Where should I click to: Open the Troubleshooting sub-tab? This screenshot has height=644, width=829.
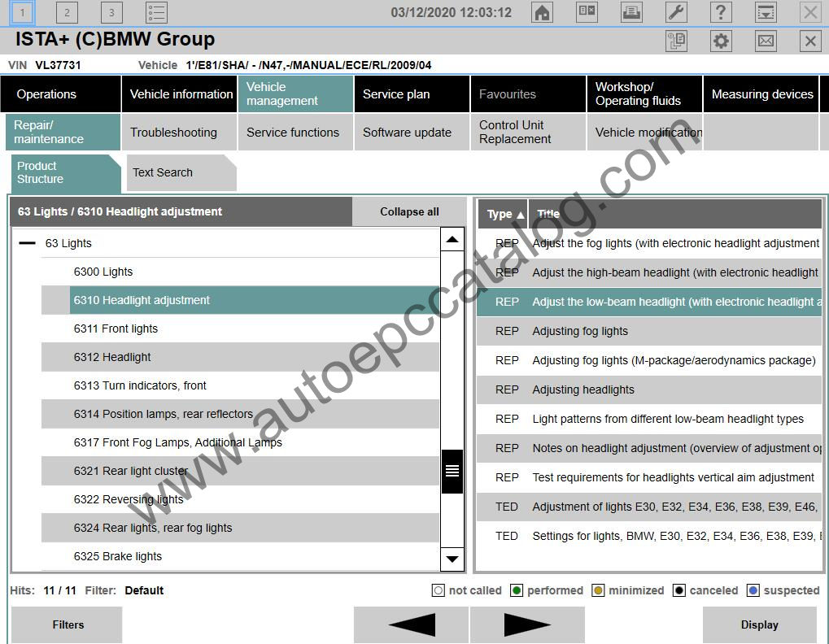[179, 132]
